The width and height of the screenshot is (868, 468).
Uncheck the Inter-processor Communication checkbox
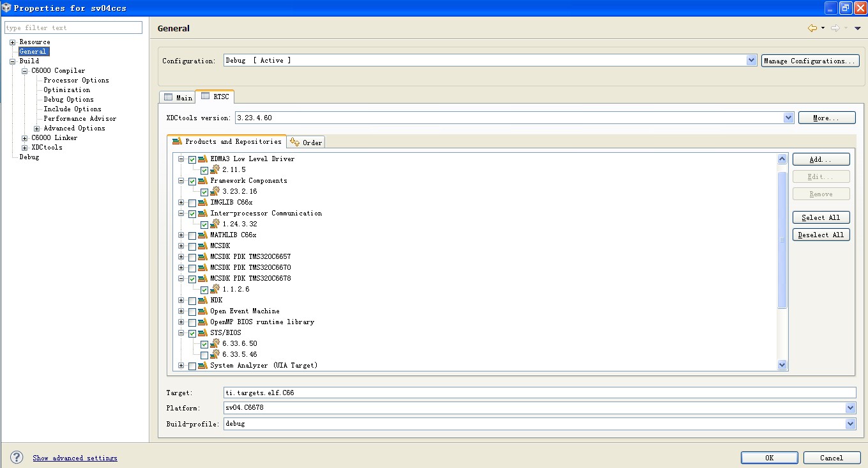pos(192,214)
